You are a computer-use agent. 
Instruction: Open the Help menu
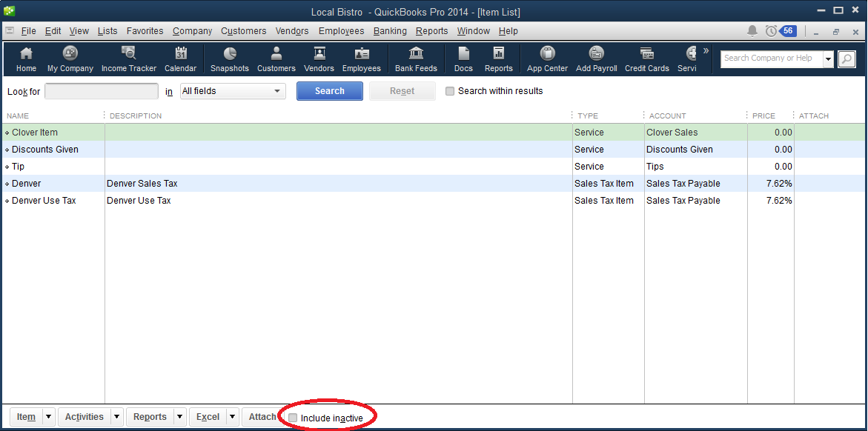[x=508, y=31]
